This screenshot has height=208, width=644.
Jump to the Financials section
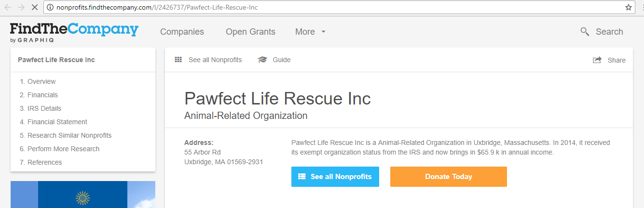(42, 95)
